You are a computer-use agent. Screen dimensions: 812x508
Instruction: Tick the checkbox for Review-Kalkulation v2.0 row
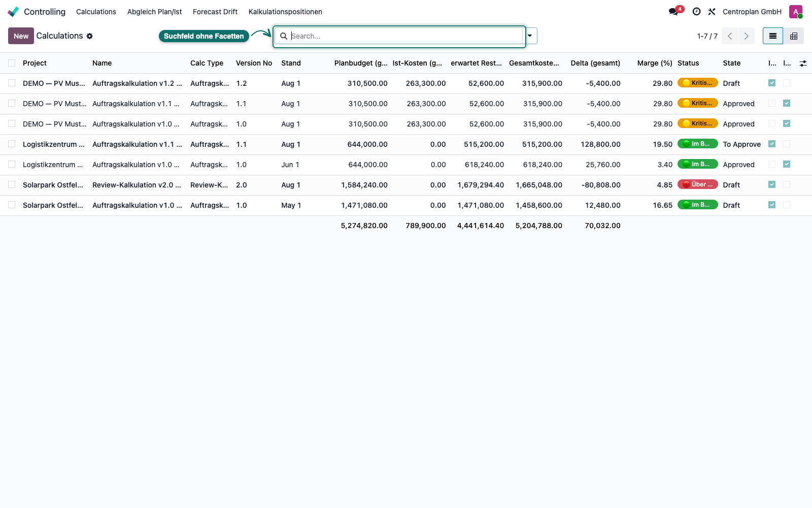point(12,185)
